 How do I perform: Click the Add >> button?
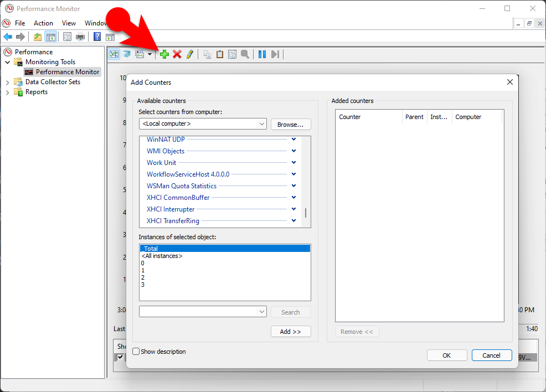[x=290, y=332]
